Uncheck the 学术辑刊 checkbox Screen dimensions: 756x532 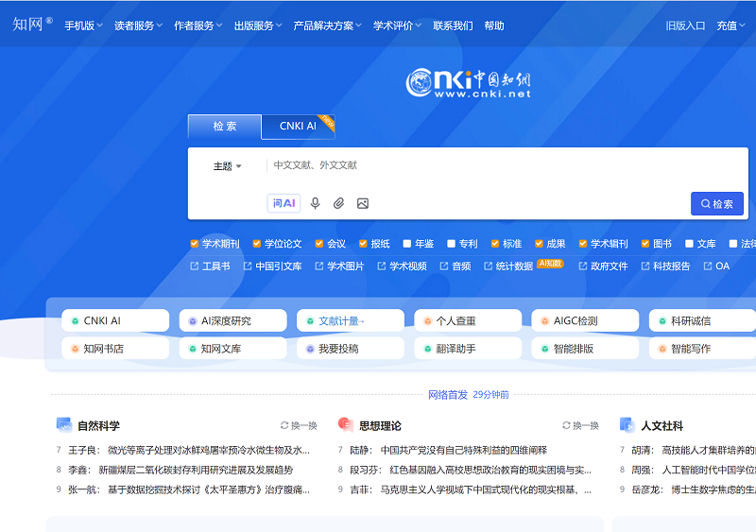(583, 244)
